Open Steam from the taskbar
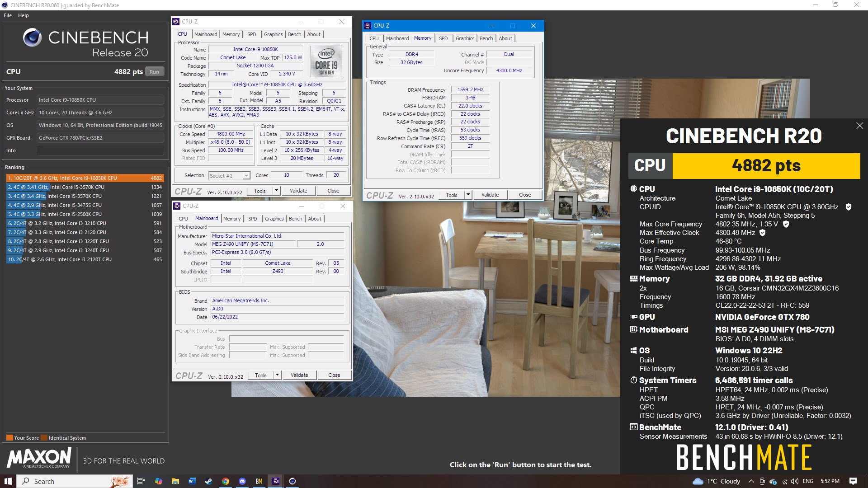This screenshot has height=488, width=868. point(208,481)
